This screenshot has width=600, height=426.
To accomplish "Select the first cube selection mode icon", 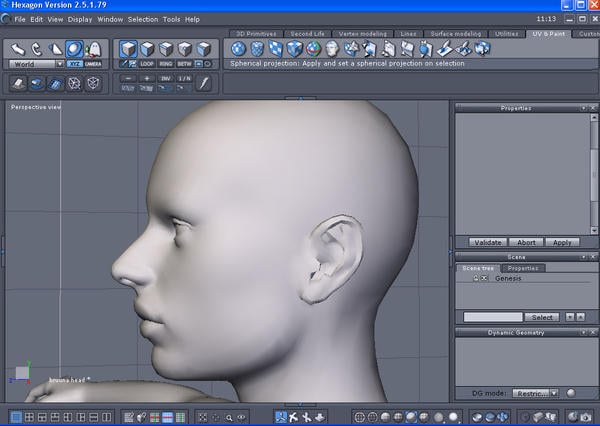I will click(x=129, y=48).
